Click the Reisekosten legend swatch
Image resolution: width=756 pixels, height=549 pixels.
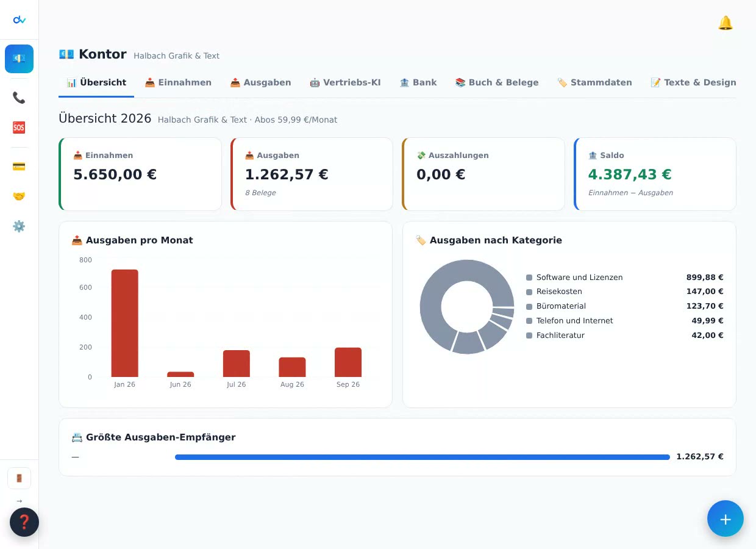(x=529, y=292)
